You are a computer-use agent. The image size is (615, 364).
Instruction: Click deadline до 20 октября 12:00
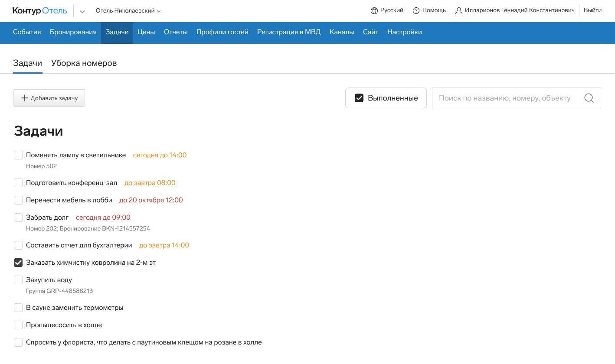151,200
